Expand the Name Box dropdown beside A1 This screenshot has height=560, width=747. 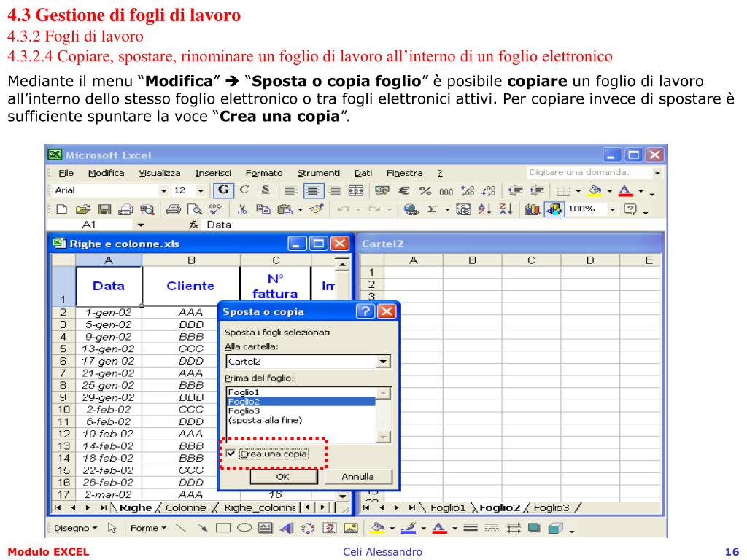coord(141,225)
